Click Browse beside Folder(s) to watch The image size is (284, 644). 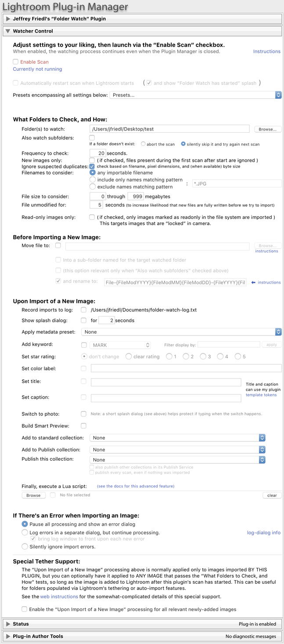267,129
